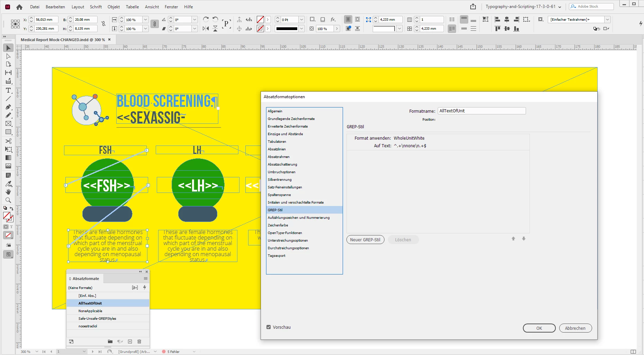
Task: Select Safe-Unsafe-GREPStyles paragraph style
Action: tap(108, 319)
